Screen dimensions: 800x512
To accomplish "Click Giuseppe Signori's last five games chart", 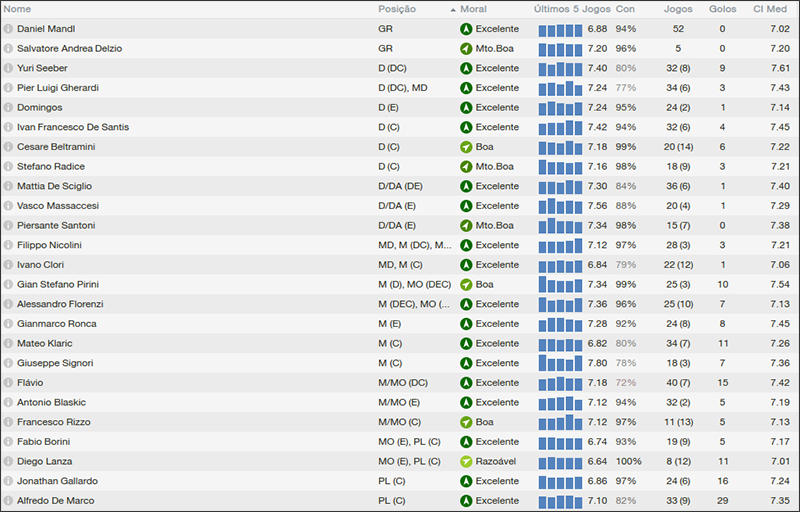I will [x=560, y=363].
